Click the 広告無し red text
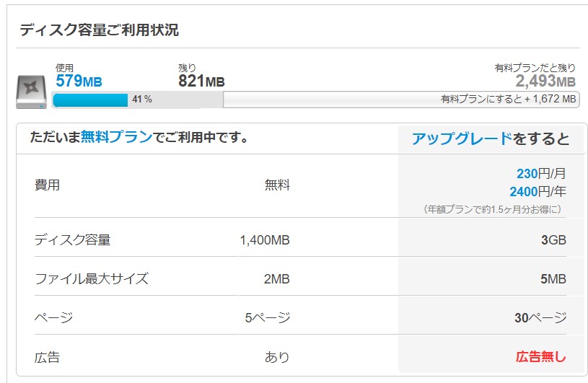This screenshot has height=383, width=588. click(x=540, y=356)
